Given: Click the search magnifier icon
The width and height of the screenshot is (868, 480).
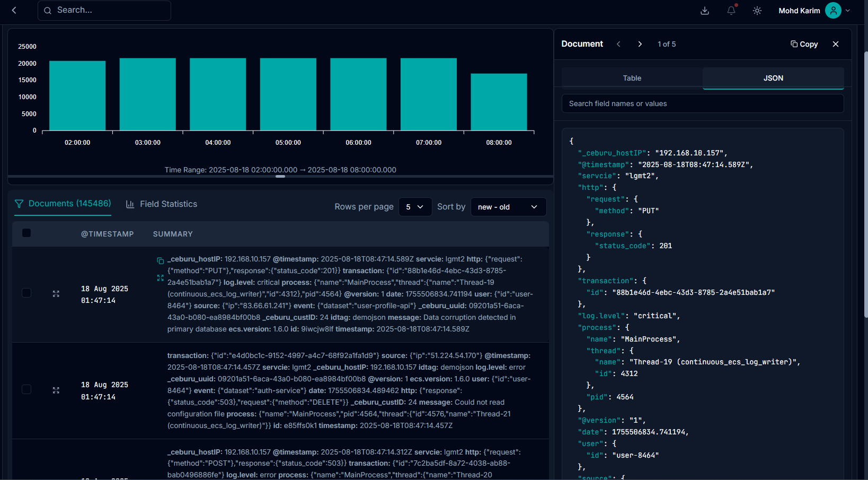Looking at the screenshot, I should click(x=48, y=10).
